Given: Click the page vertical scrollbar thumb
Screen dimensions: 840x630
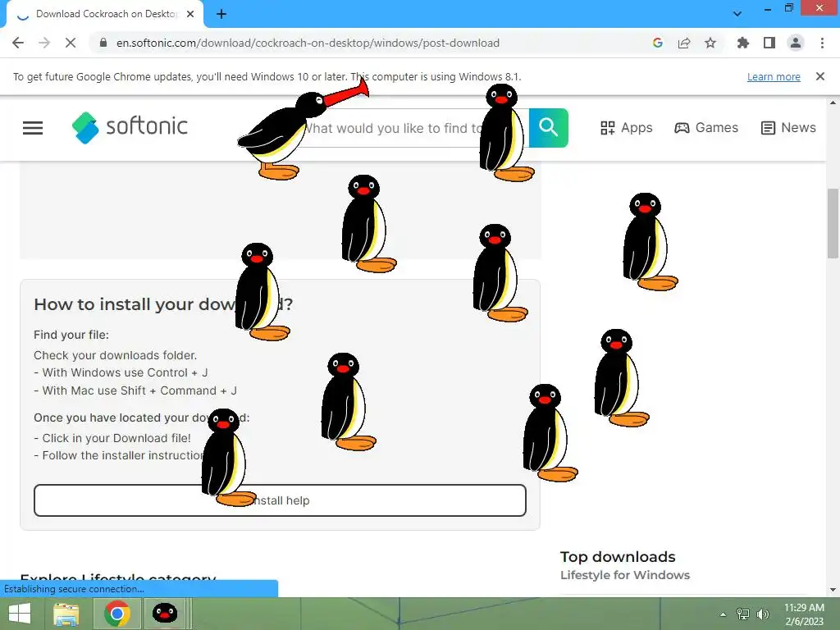Looking at the screenshot, I should tap(833, 222).
